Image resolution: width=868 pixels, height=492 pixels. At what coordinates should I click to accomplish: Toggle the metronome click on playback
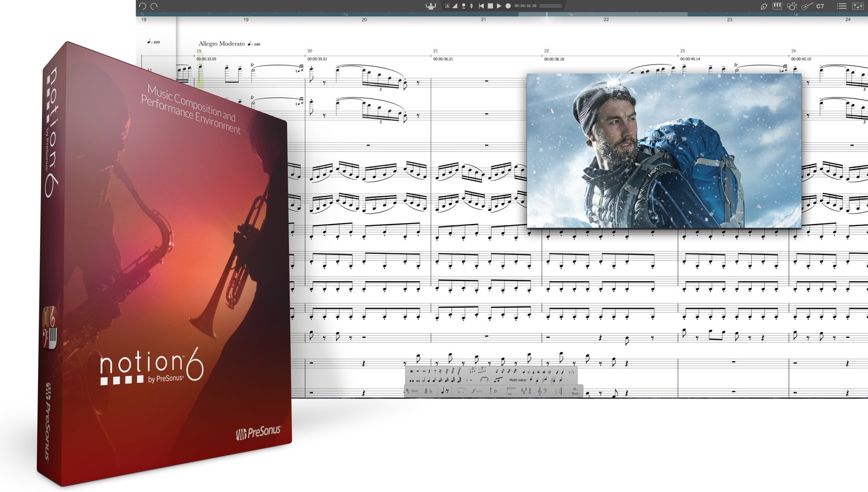[463, 6]
